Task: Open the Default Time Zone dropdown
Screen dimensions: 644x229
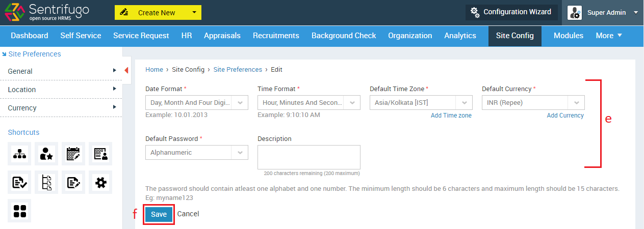Action: coord(421,102)
